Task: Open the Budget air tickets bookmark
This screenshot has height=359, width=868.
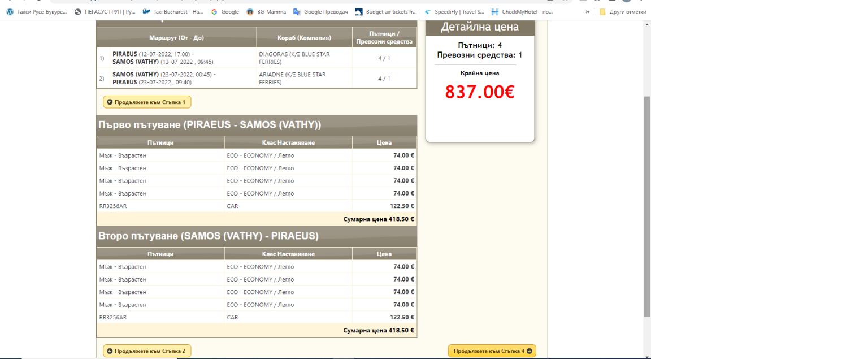Action: 386,11
